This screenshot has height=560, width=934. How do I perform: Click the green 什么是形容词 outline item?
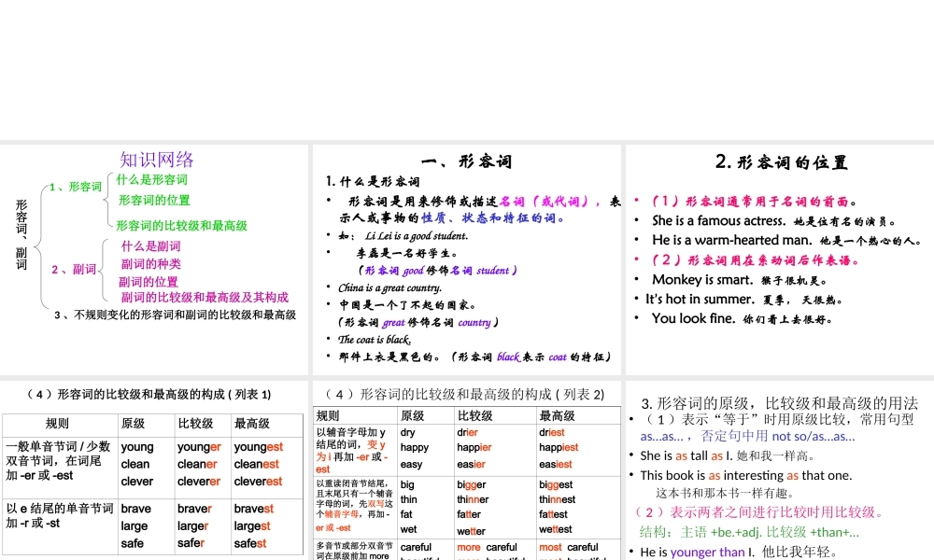click(151, 179)
